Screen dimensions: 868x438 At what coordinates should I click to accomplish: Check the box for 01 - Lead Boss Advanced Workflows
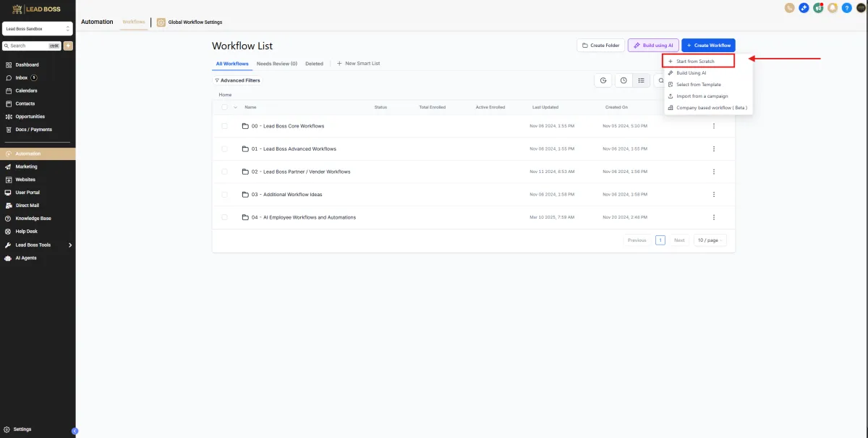[224, 149]
